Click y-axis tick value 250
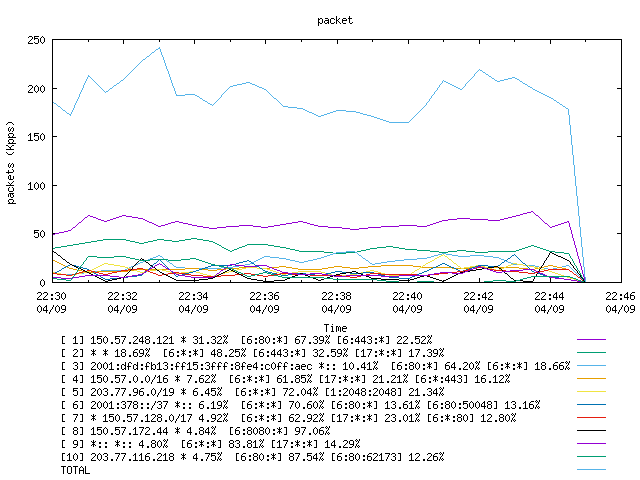 pos(36,40)
